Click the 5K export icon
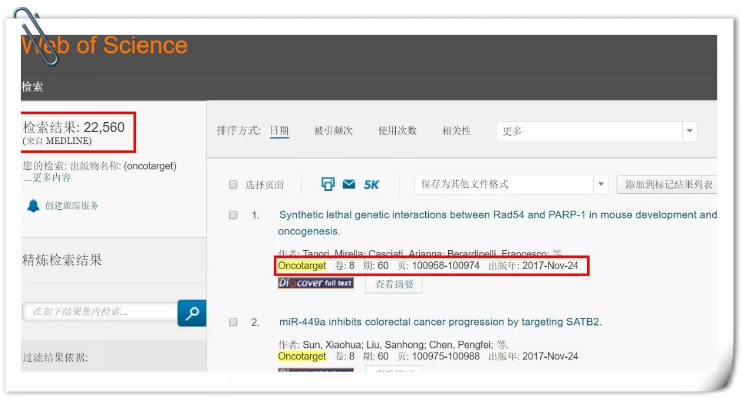Viewport: 743px width, 401px height. click(372, 184)
